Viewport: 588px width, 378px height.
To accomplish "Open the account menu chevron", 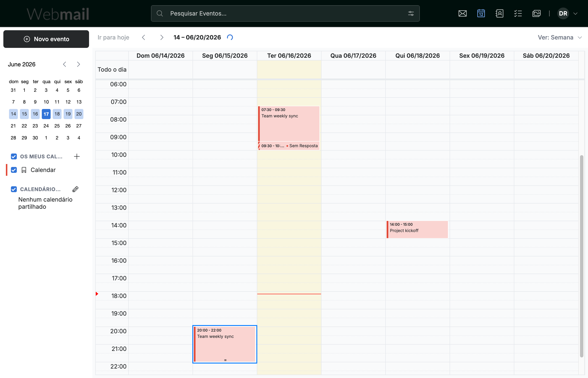I will point(575,13).
